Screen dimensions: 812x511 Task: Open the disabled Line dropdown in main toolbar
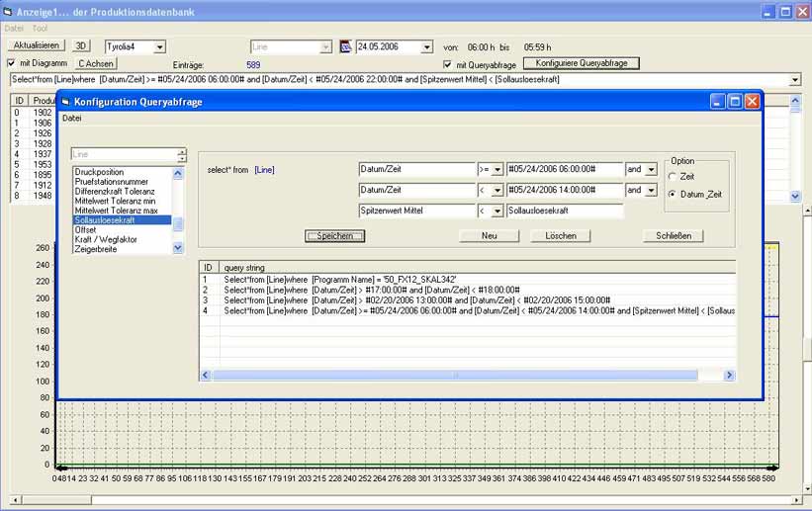click(x=325, y=47)
